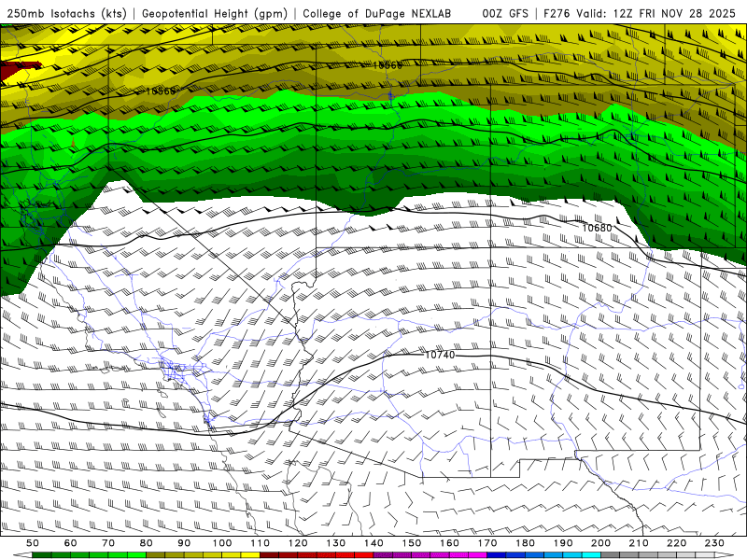Click the 140 value on the color scale
Viewport: 747px width, 560px height.
coord(373,543)
